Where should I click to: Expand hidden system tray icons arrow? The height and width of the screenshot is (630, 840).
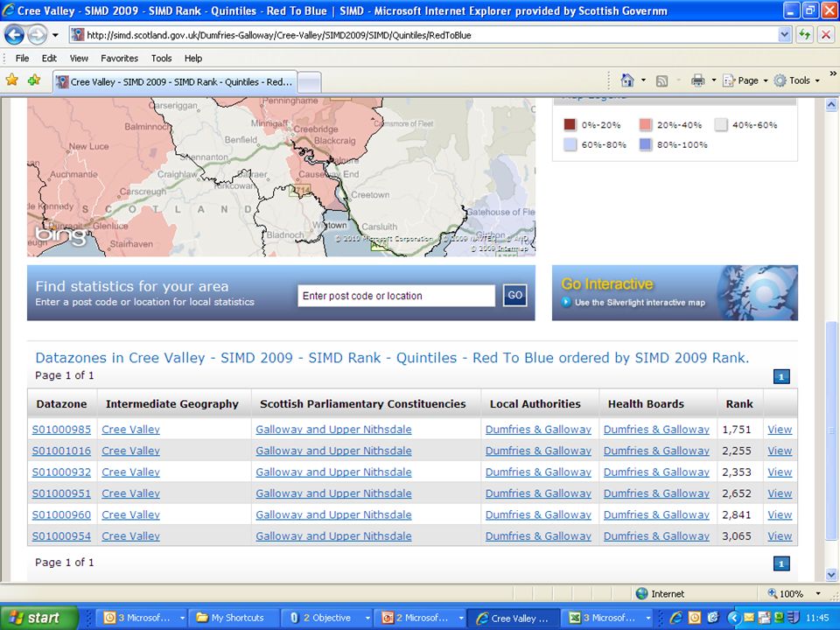[x=734, y=619]
